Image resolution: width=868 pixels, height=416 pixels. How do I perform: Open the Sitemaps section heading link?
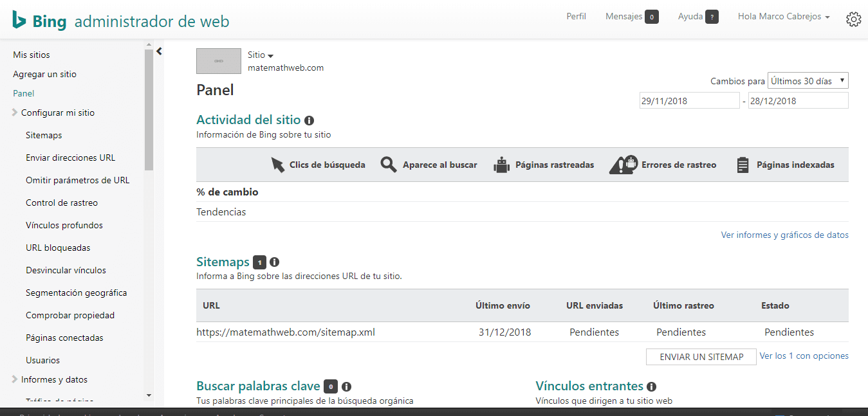pyautogui.click(x=223, y=262)
